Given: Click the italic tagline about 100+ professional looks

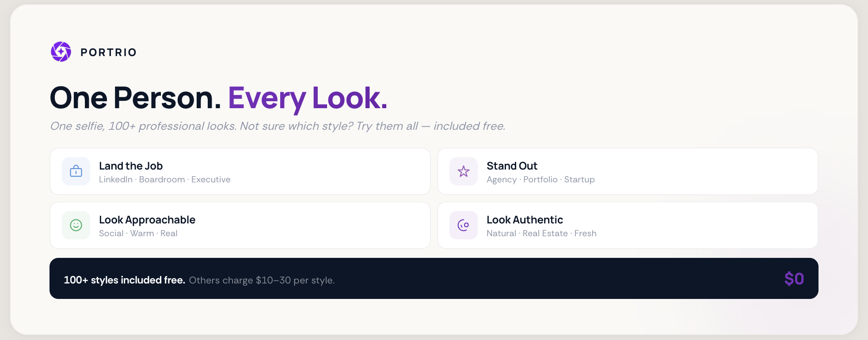Looking at the screenshot, I should tap(278, 126).
